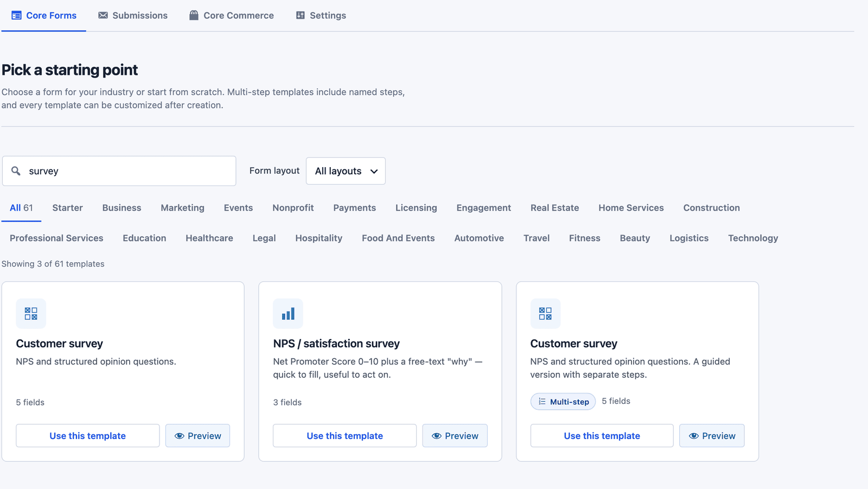Use this template for NPS / satisfaction survey
Screen dimensions: 868x489
pos(345,436)
